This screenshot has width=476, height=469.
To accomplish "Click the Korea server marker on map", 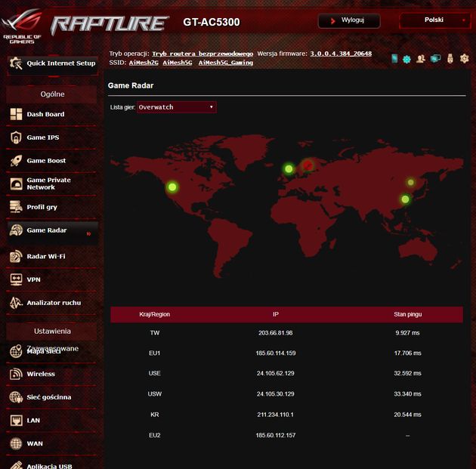I will tap(411, 182).
